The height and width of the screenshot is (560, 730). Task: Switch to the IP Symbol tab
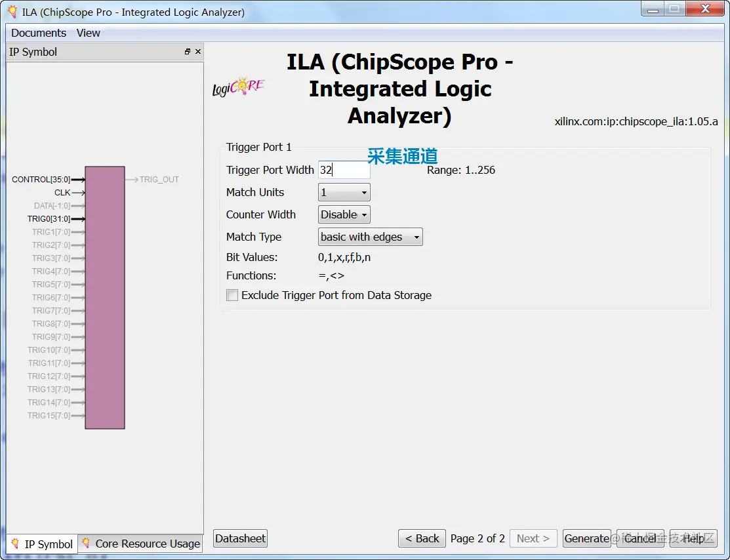42,544
